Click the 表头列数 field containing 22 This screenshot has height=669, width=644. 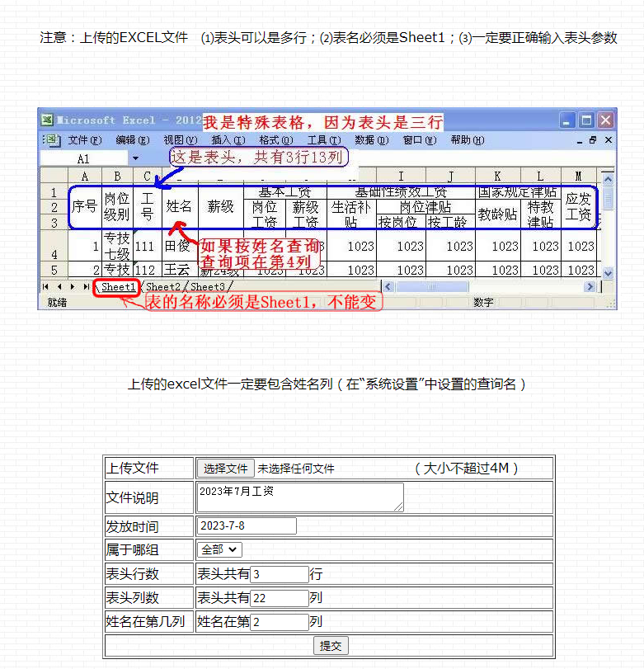coord(280,598)
